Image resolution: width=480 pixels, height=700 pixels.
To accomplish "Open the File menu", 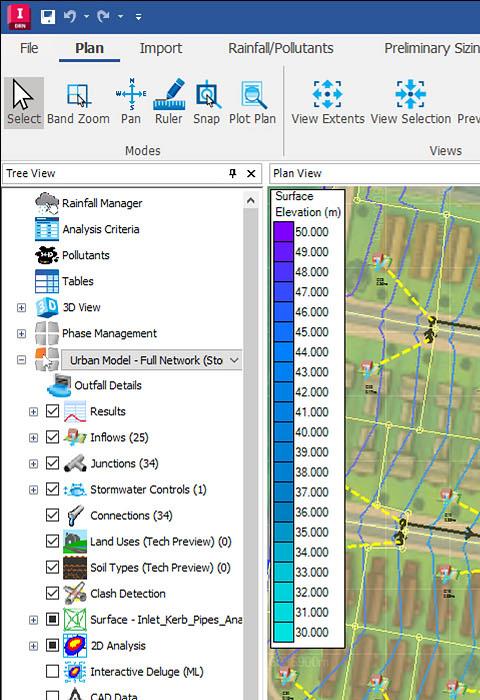I will coord(29,48).
